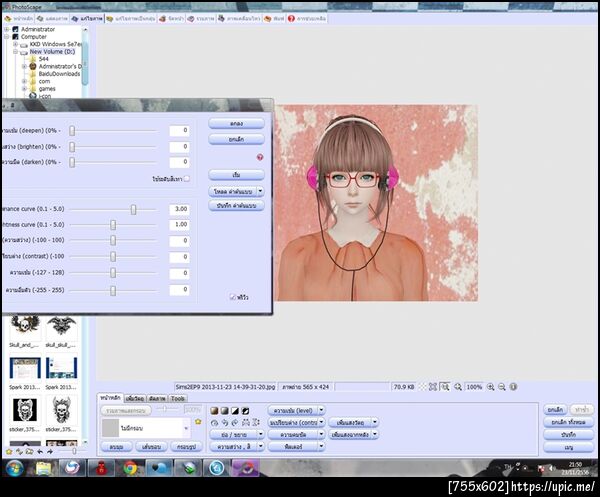The width and height of the screenshot is (600, 497).
Task: Toggle the preview checkbox in the dialog
Action: coord(232,297)
